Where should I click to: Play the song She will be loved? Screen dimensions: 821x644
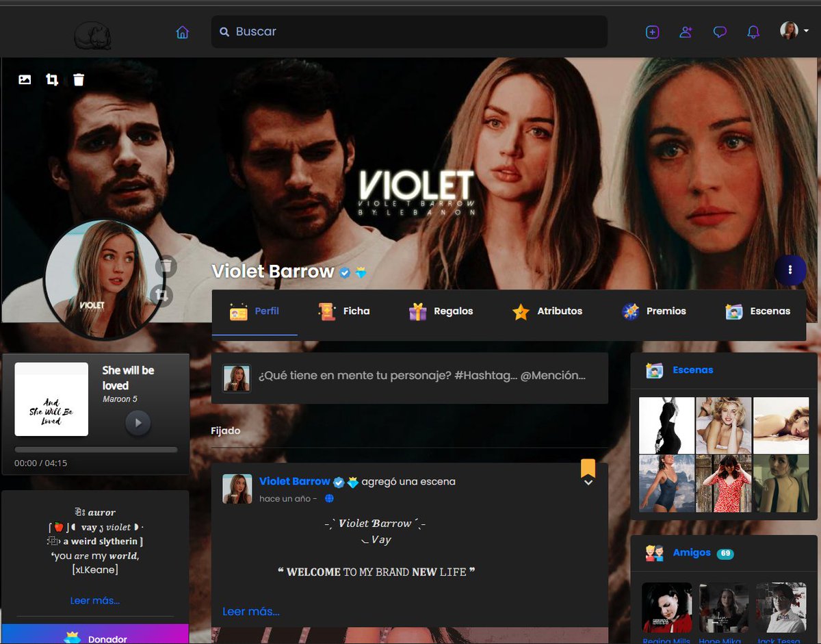click(138, 423)
